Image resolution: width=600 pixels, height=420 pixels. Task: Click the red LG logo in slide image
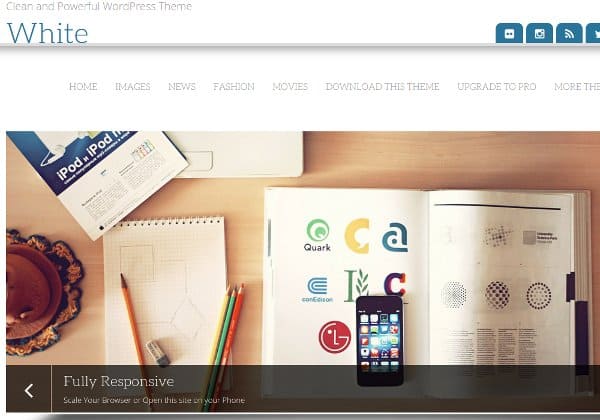coord(335,337)
